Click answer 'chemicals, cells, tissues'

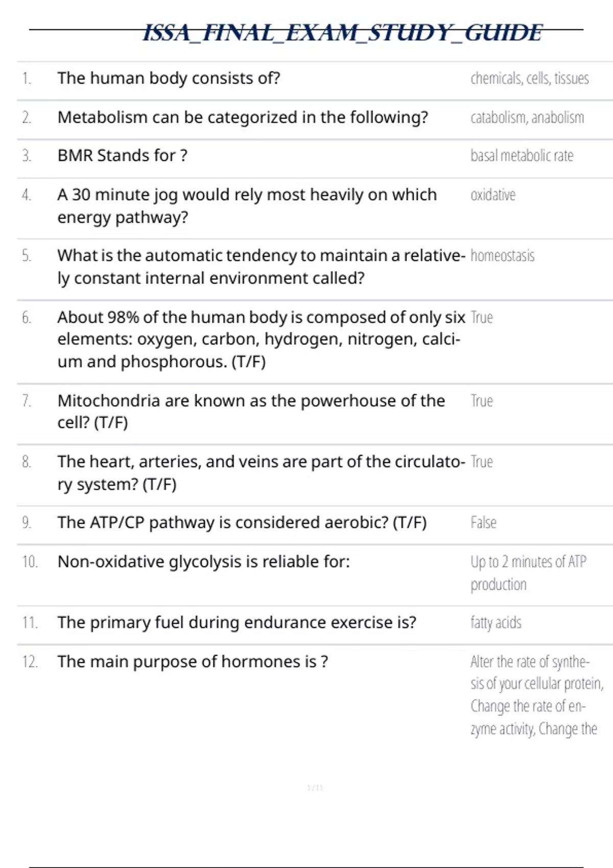click(530, 78)
